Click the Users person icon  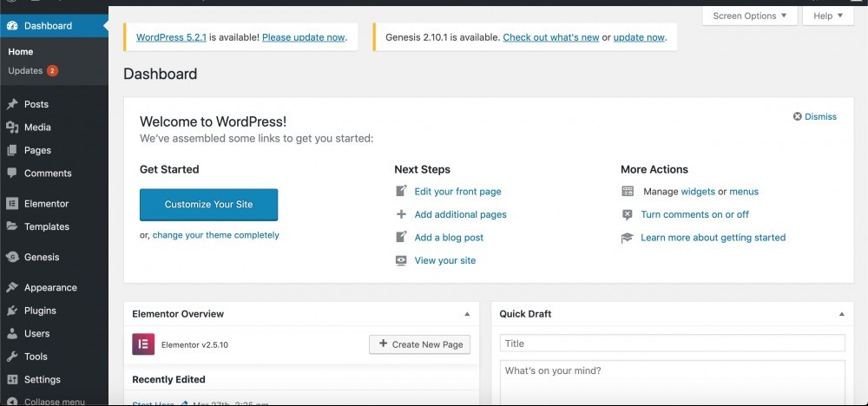point(12,333)
